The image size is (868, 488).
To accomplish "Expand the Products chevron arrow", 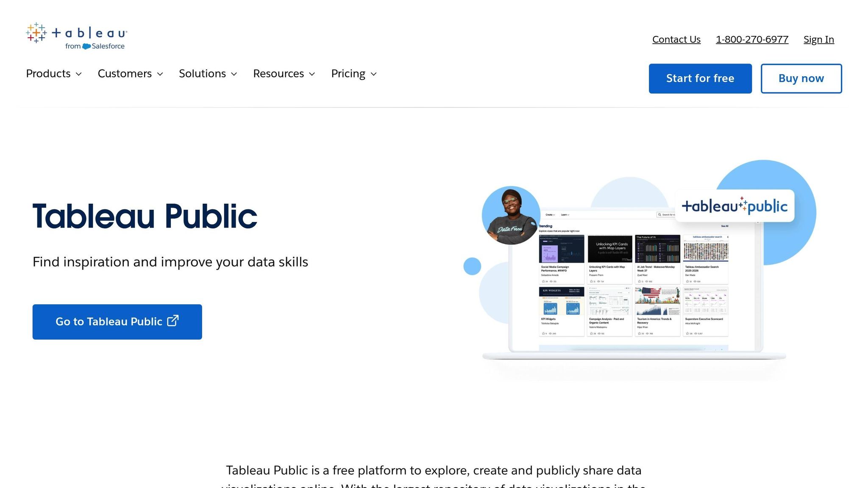I will [79, 74].
